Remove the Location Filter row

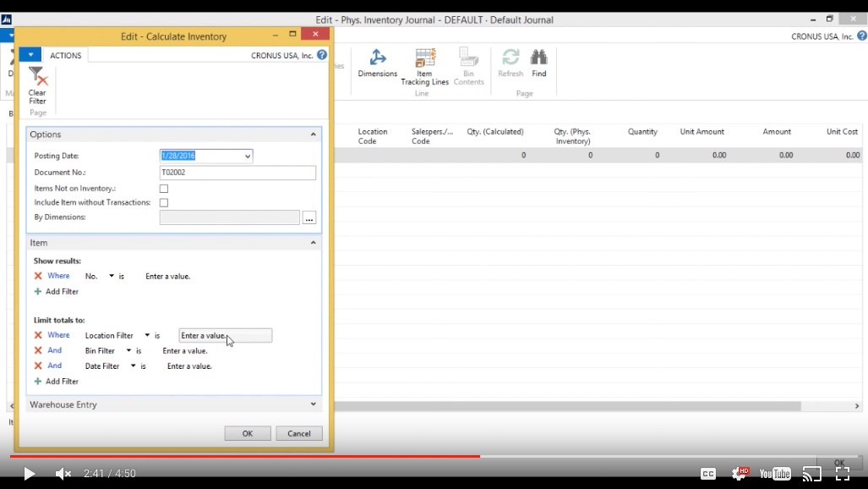click(38, 335)
